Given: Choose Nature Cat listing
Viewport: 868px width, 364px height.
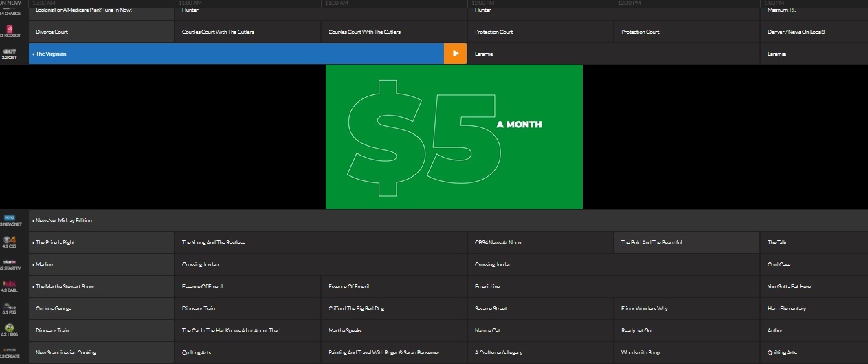Looking at the screenshot, I should (x=540, y=330).
